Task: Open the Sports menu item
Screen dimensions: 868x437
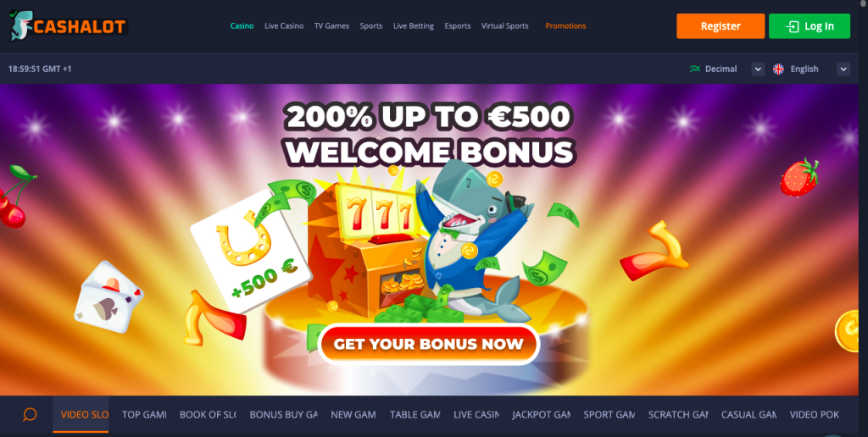Action: tap(371, 26)
